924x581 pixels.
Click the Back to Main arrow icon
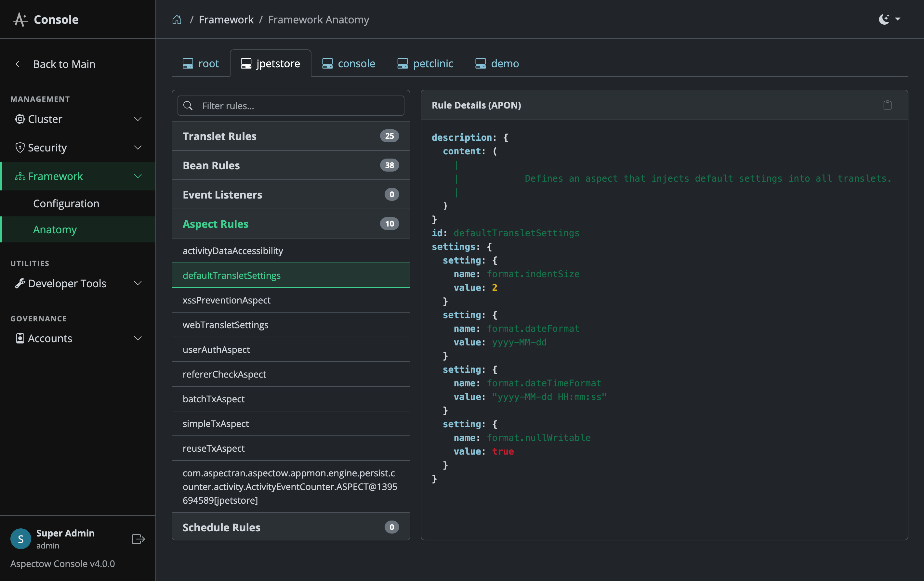click(x=20, y=64)
